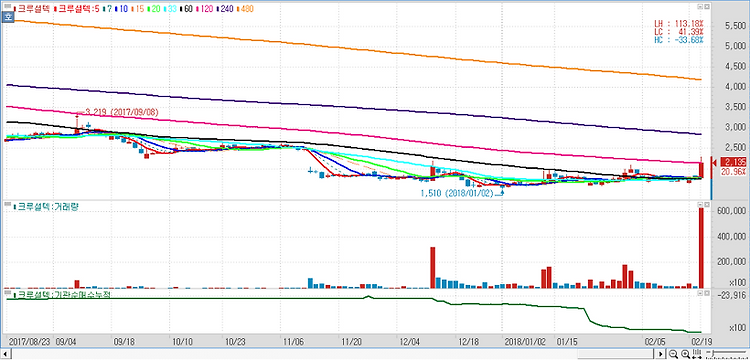Viewport: 750px width, 360px height.
Task: Maximize the price chart panel
Action: tap(707, 6)
